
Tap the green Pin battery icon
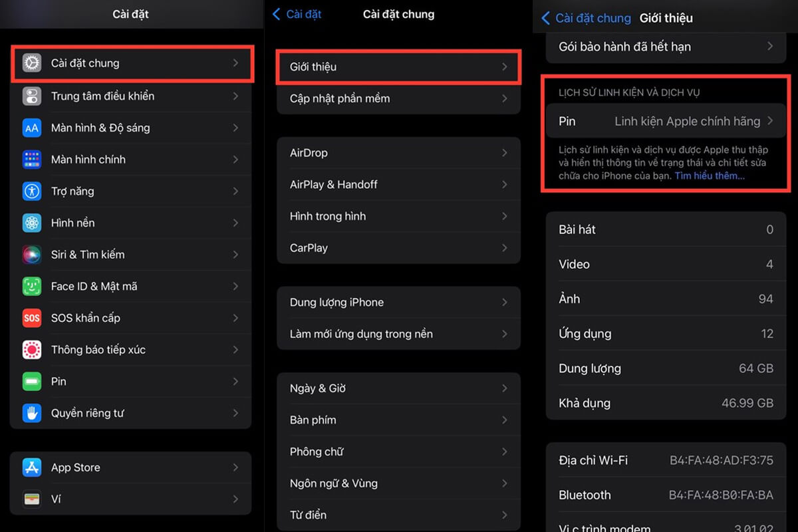point(32,381)
